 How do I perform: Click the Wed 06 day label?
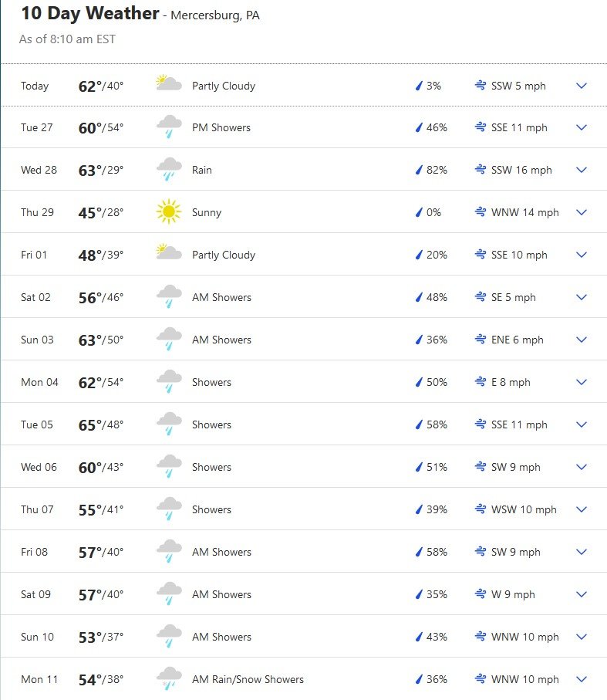39,467
